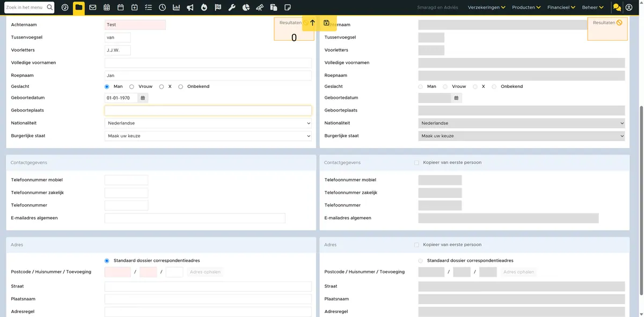
Task: Open date picker next to Geboortedatum 01-01-1970
Action: [x=143, y=98]
